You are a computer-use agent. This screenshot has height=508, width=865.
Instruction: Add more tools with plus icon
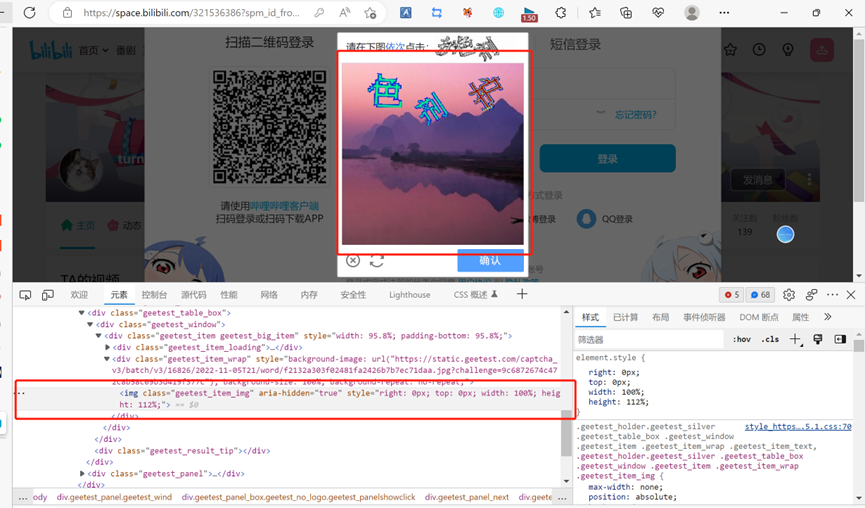coord(522,294)
